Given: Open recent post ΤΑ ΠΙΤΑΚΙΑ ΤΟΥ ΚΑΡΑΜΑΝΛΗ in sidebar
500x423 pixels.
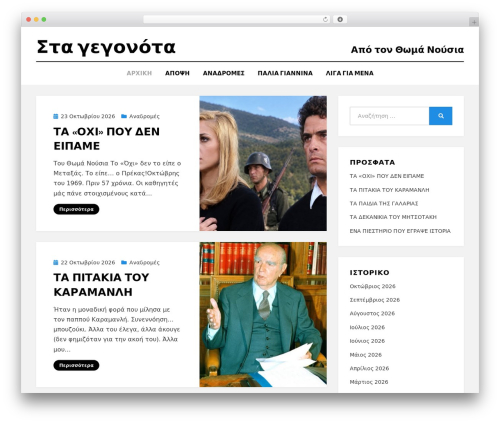Looking at the screenshot, I should click(x=389, y=190).
